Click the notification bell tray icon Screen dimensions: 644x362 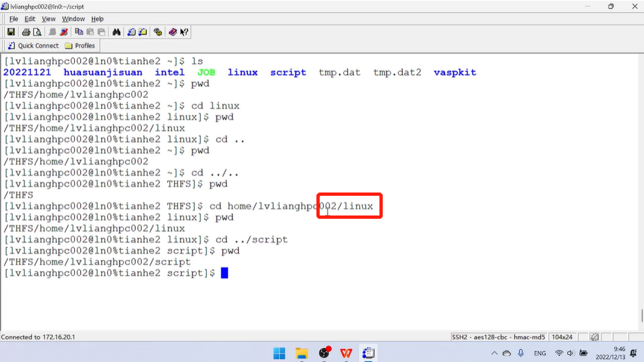coord(633,353)
